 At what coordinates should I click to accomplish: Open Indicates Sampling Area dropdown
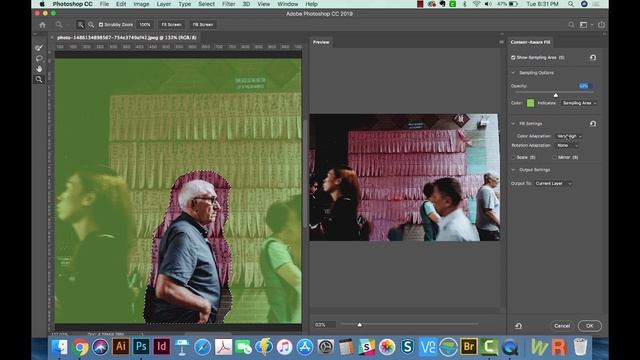coord(579,103)
